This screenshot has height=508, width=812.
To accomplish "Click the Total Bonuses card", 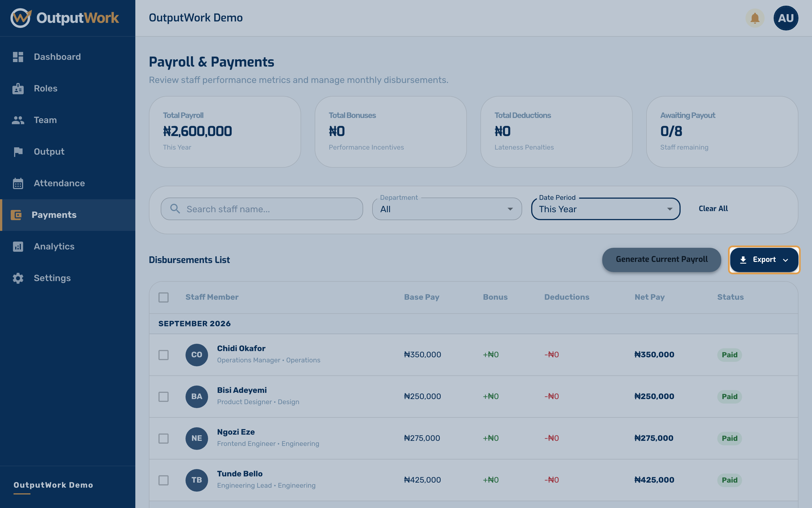I will tap(390, 132).
